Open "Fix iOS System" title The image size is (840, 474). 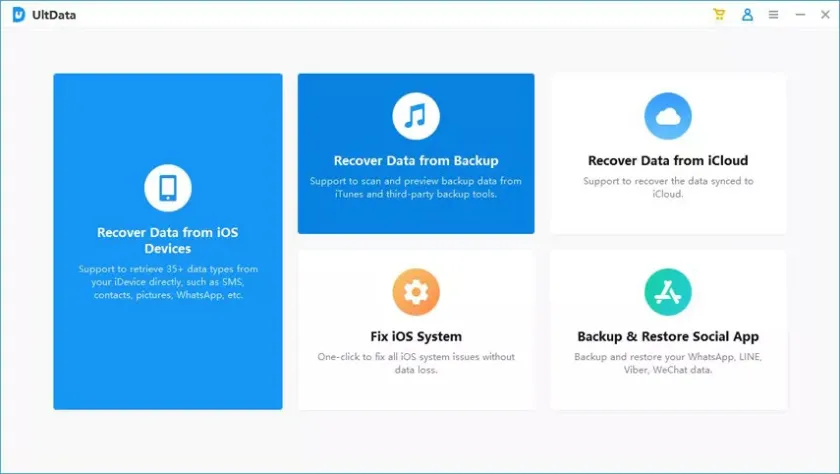(416, 337)
